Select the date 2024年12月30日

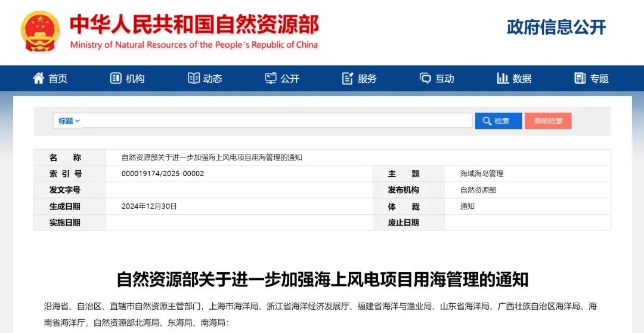tap(149, 206)
